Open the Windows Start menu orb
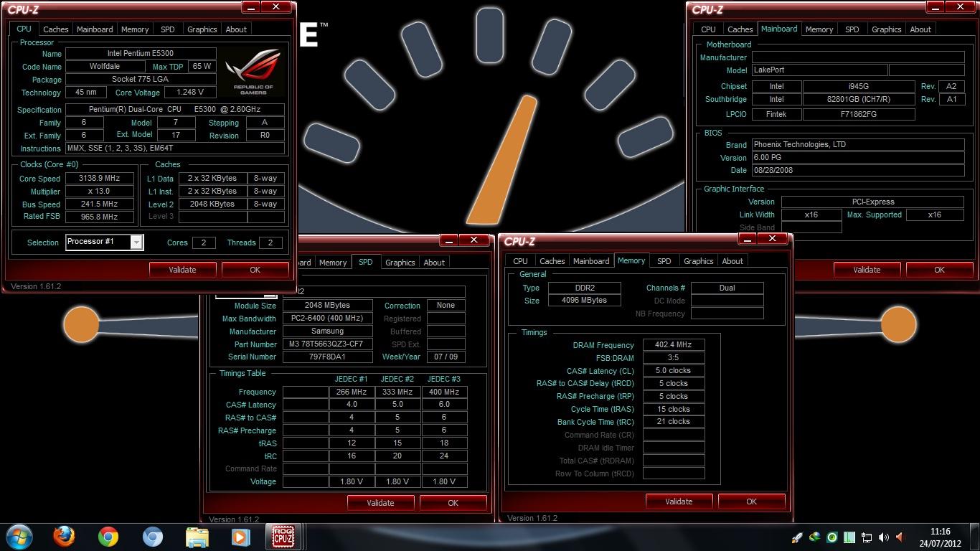This screenshot has height=551, width=980. pyautogui.click(x=19, y=537)
